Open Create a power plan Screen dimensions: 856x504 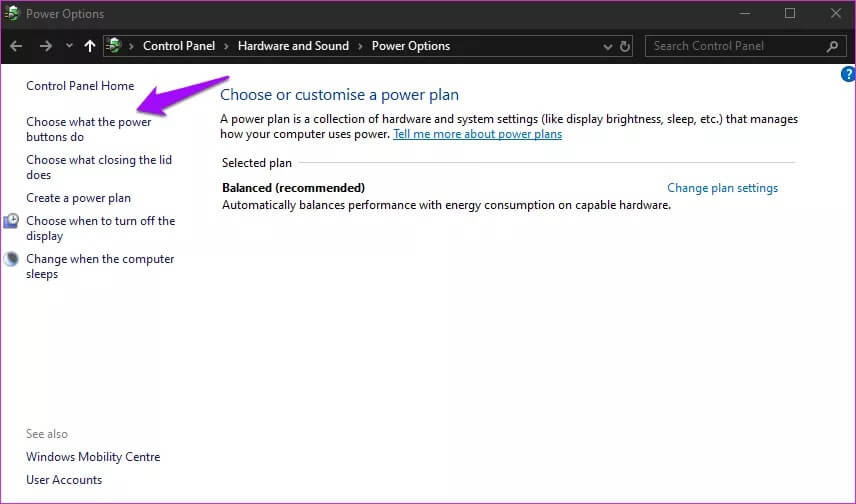click(x=78, y=198)
